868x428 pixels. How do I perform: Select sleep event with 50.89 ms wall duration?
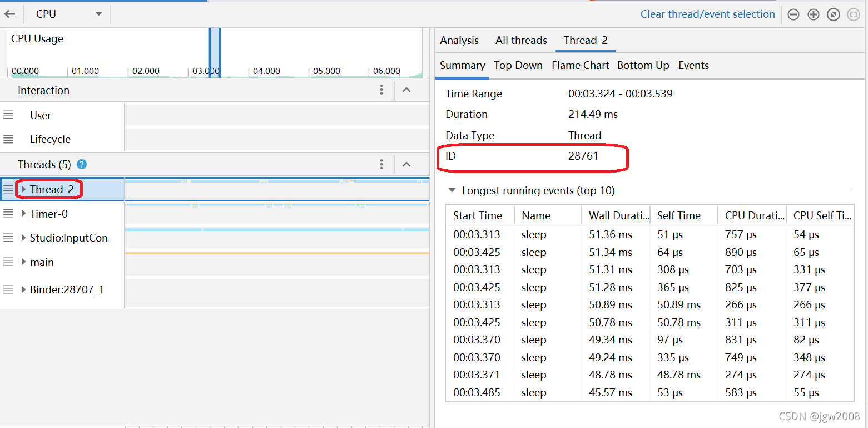pos(650,304)
